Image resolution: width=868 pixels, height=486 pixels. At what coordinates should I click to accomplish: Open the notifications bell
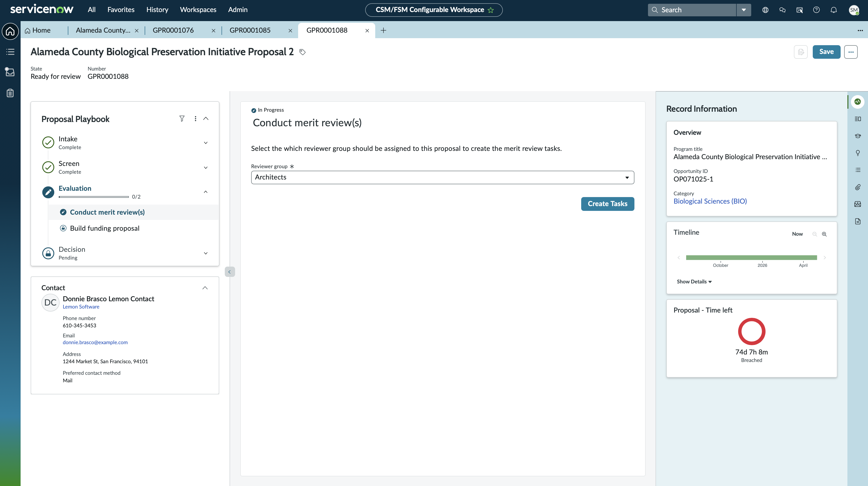pyautogui.click(x=833, y=10)
